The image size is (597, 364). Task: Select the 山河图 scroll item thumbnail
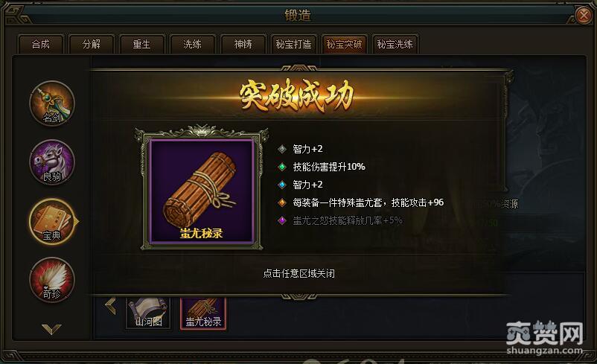[x=147, y=313]
